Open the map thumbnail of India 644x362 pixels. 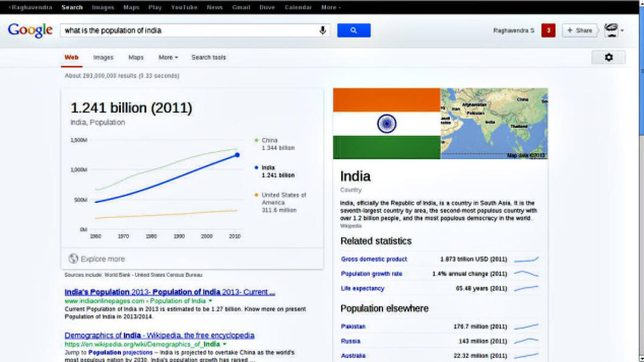pos(494,124)
